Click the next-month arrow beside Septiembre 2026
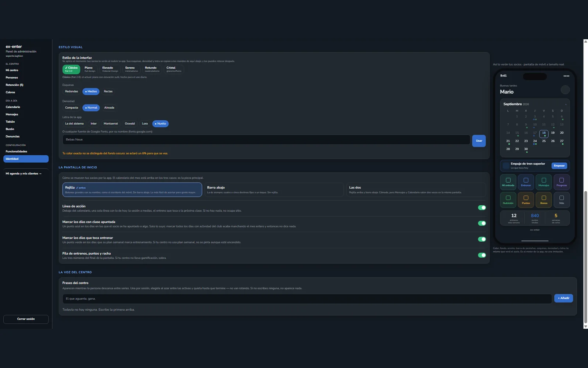 click(566, 104)
